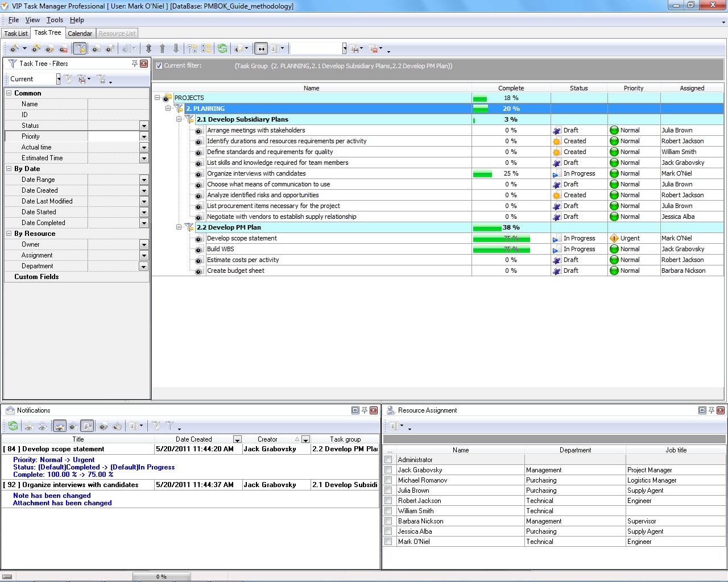Tick the checkbox for Mark O'Niel resource

[388, 542]
